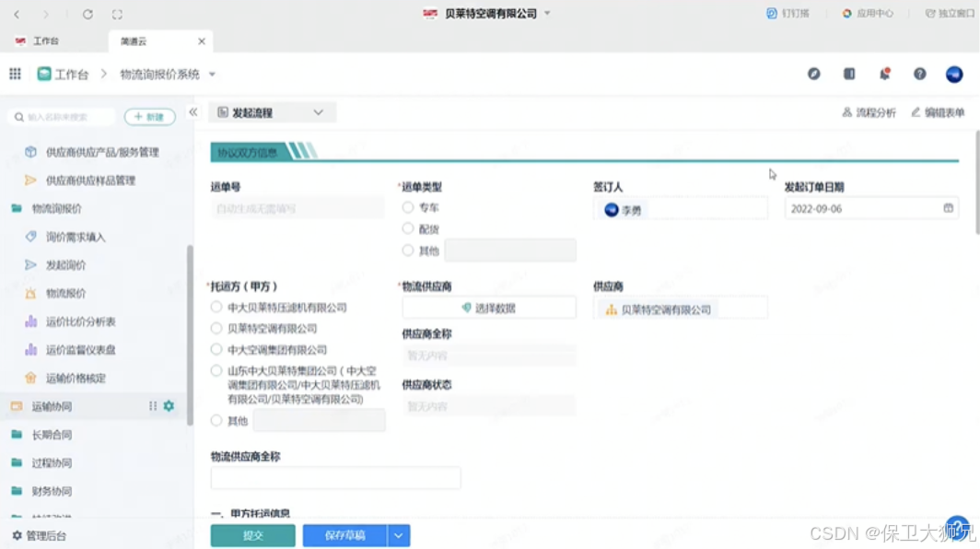Image resolution: width=980 pixels, height=549 pixels.
Task: Click the 物流供应商全称 input field
Action: click(335, 477)
